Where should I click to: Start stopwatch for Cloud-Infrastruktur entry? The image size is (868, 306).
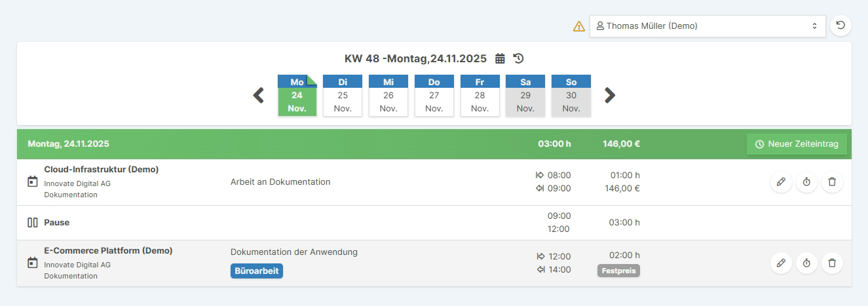[x=806, y=182]
